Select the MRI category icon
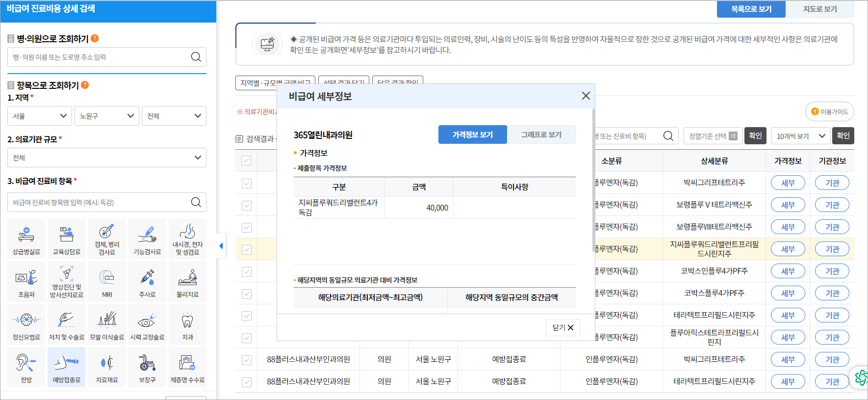 point(107,282)
